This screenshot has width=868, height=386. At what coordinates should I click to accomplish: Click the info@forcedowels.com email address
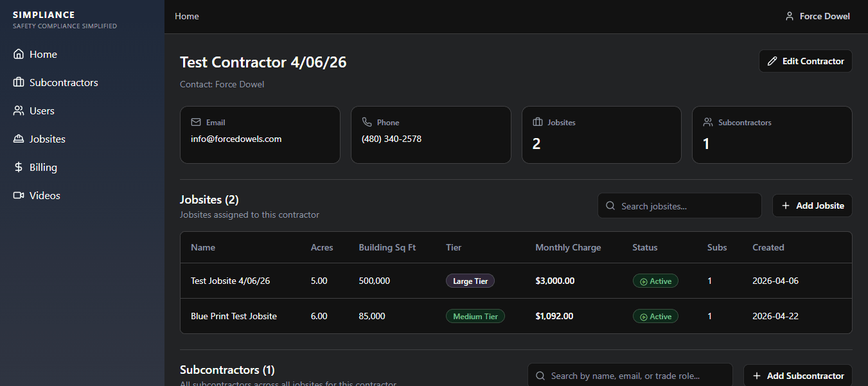(x=236, y=139)
